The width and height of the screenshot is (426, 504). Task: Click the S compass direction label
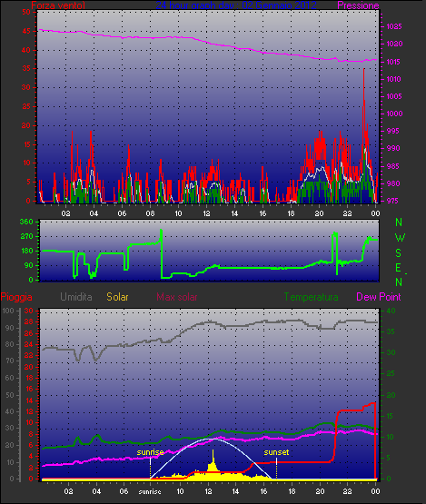[x=399, y=253]
